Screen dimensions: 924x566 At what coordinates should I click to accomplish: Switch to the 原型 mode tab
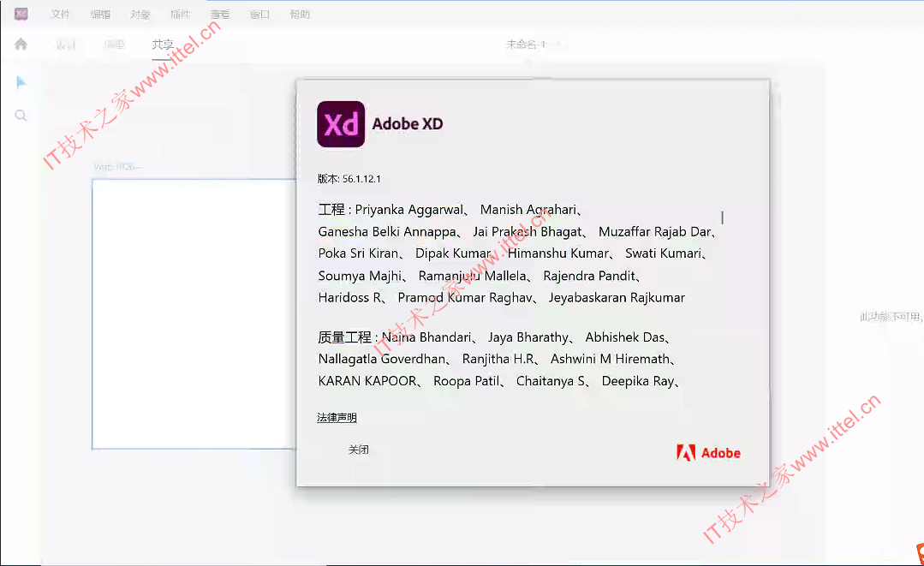(x=114, y=45)
